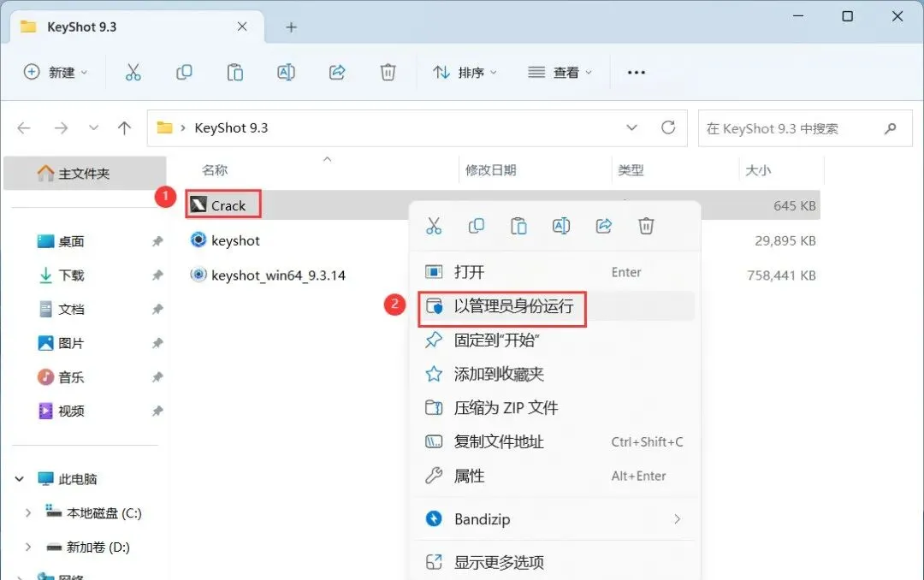Select 打开 in the context menu
Image resolution: width=924 pixels, height=580 pixels.
(555, 272)
